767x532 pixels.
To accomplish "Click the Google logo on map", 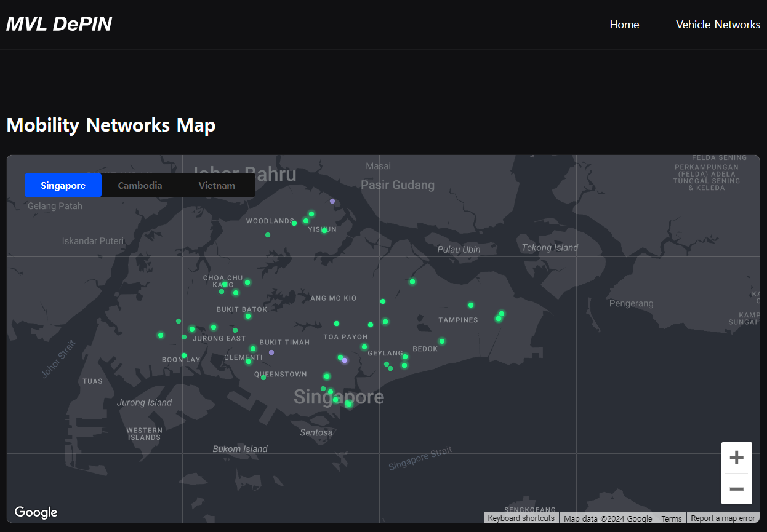I will (x=36, y=512).
